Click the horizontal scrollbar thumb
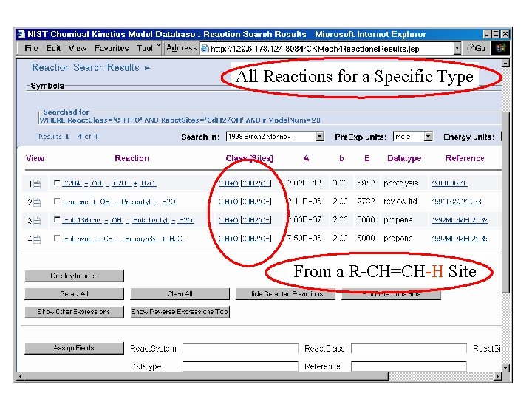This screenshot has width=532, height=399. click(206, 376)
